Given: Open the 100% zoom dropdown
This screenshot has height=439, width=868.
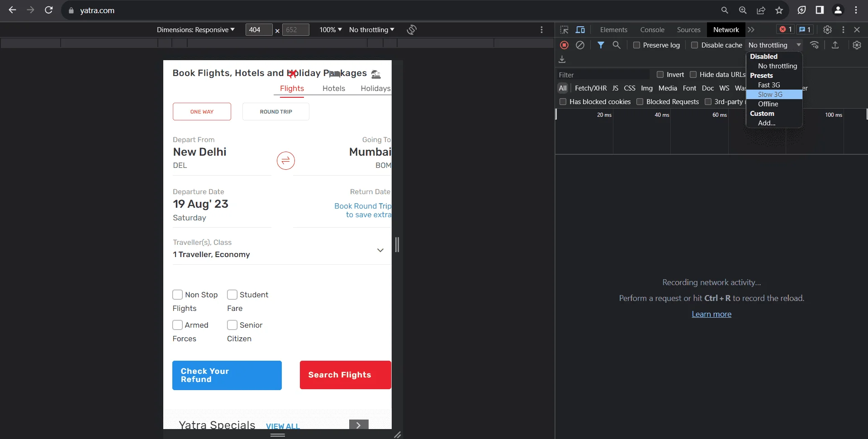Looking at the screenshot, I should (x=331, y=30).
